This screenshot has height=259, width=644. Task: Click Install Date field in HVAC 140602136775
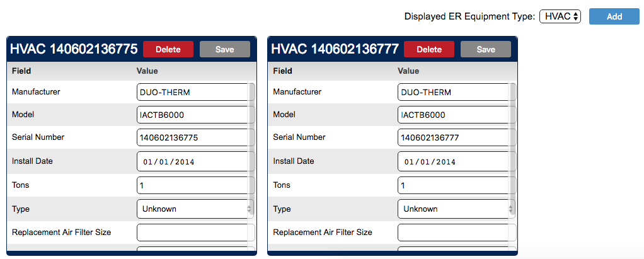[193, 161]
